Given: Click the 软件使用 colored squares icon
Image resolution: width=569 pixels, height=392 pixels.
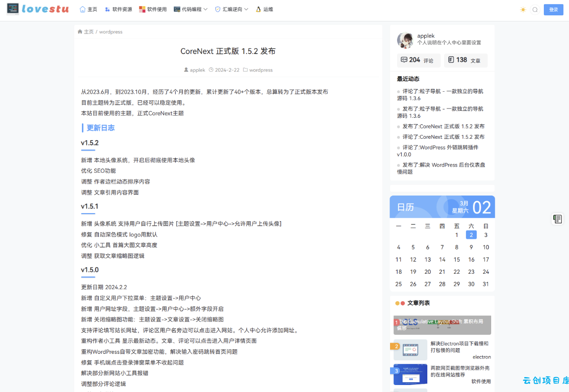Looking at the screenshot, I should pos(142,9).
